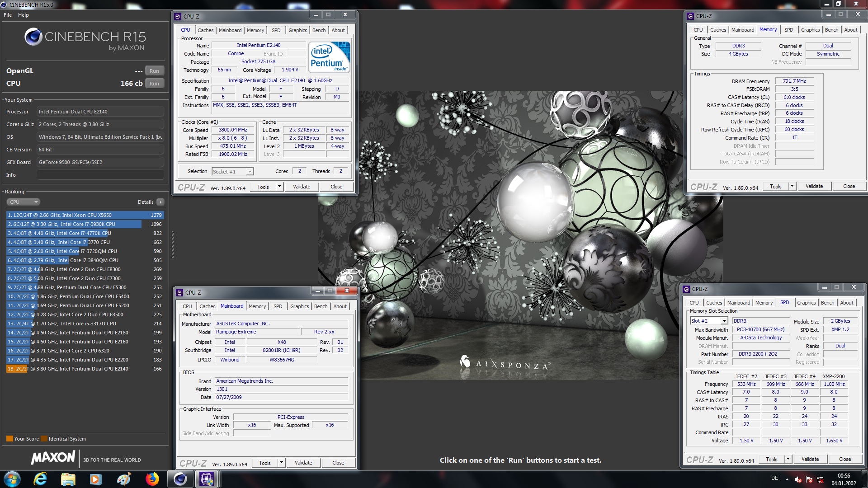868x488 pixels.
Task: Click the Part Number field DDR3 2200+ 2OZ
Action: [761, 354]
